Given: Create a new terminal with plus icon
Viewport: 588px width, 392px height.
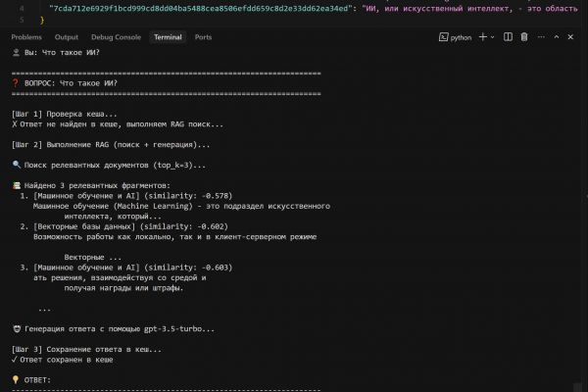Looking at the screenshot, I should pos(483,37).
